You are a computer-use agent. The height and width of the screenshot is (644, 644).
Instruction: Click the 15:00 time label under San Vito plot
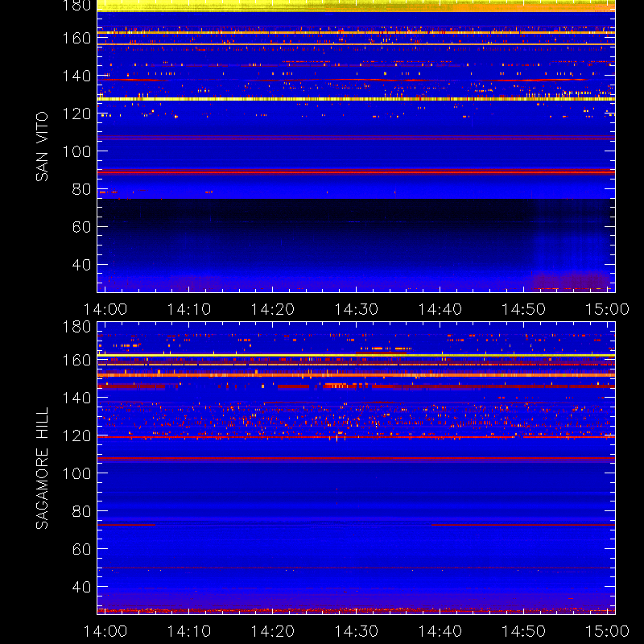[608, 309]
